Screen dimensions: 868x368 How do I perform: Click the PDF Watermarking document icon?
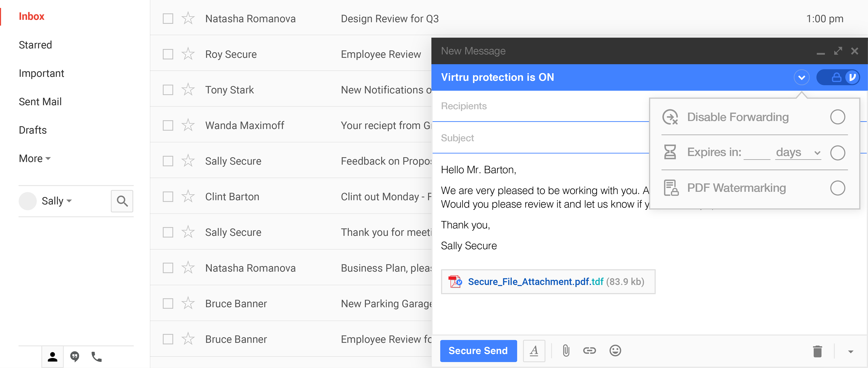coord(671,188)
